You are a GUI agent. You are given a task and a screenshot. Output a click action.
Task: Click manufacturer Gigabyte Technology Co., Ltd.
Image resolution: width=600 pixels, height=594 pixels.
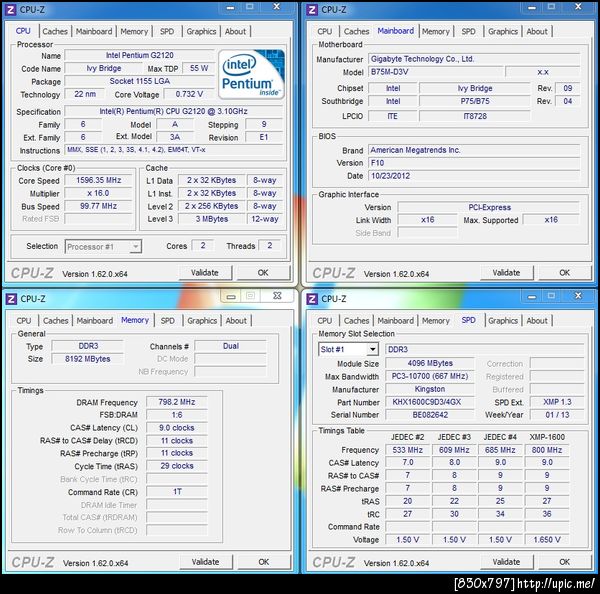click(474, 59)
